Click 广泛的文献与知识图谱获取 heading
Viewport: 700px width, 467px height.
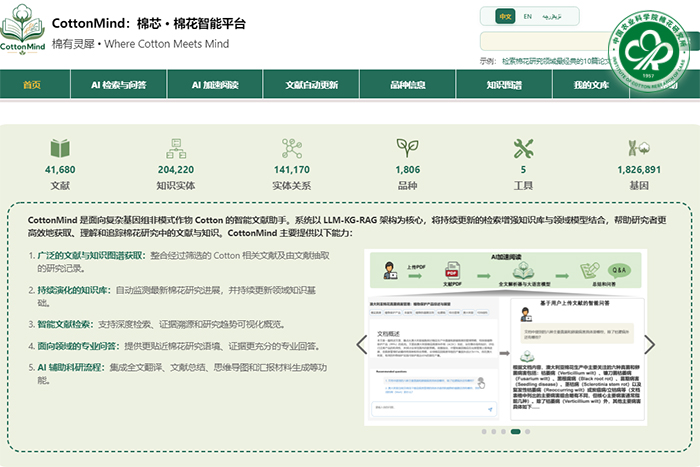pos(91,255)
